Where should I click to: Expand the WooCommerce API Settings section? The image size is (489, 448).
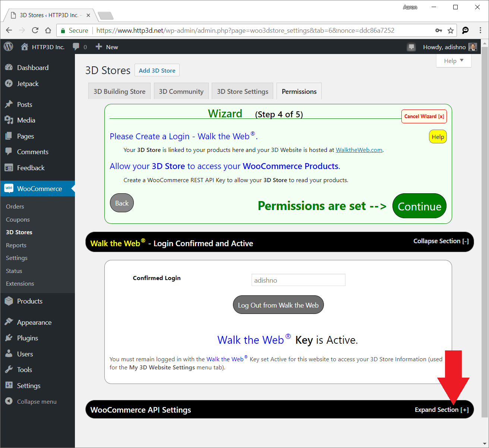[442, 410]
